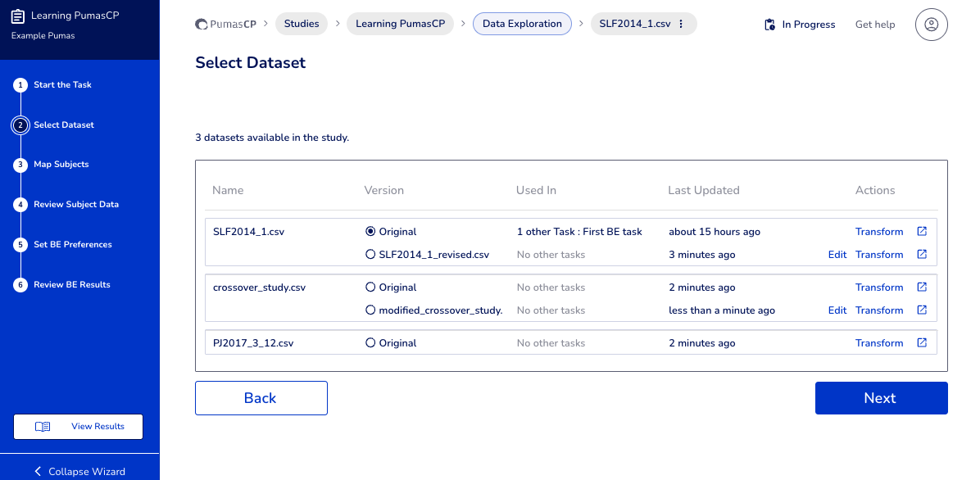Go to Map Subjects step
This screenshot has height=480, width=980.
pos(61,165)
